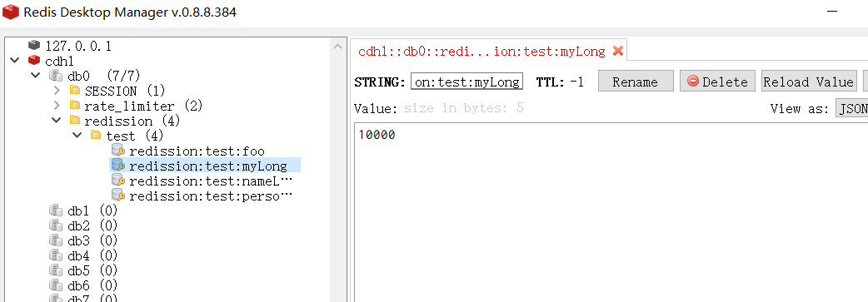The image size is (868, 302).
Task: Select db2 (0) database
Action: pyautogui.click(x=92, y=225)
